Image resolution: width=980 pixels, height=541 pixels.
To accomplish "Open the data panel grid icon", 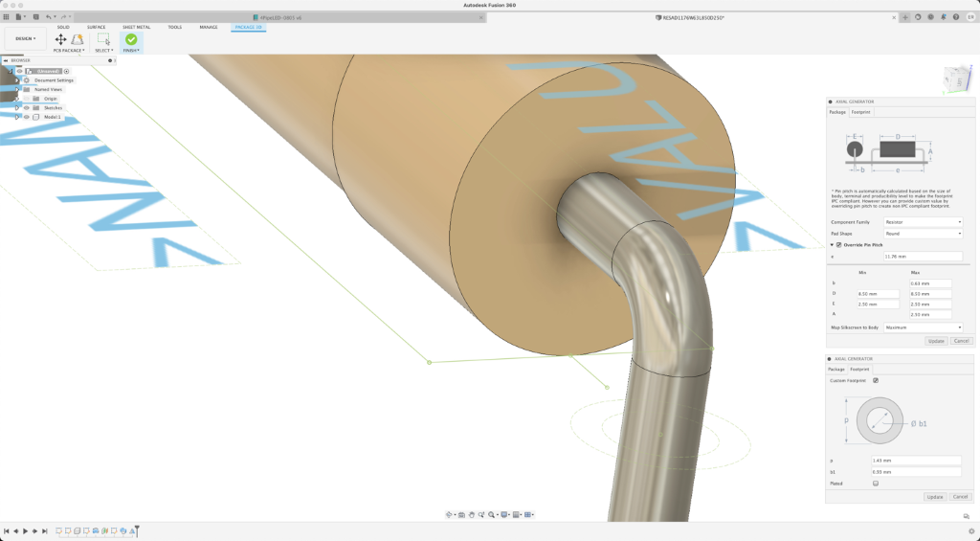I will click(x=7, y=17).
